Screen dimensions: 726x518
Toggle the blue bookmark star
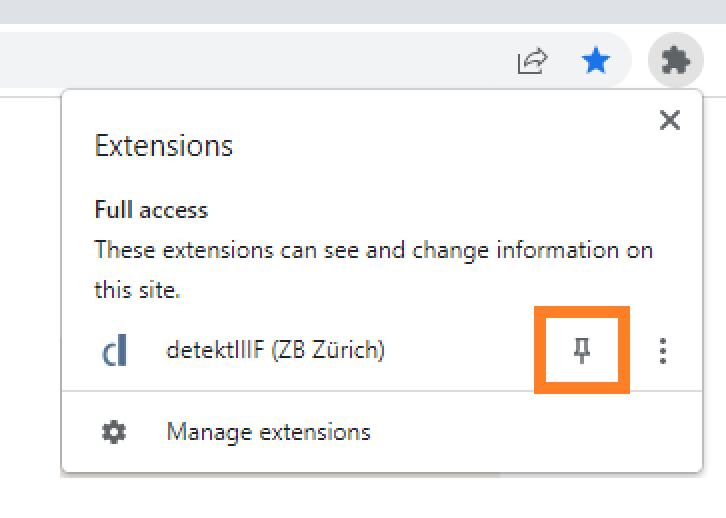pyautogui.click(x=596, y=62)
